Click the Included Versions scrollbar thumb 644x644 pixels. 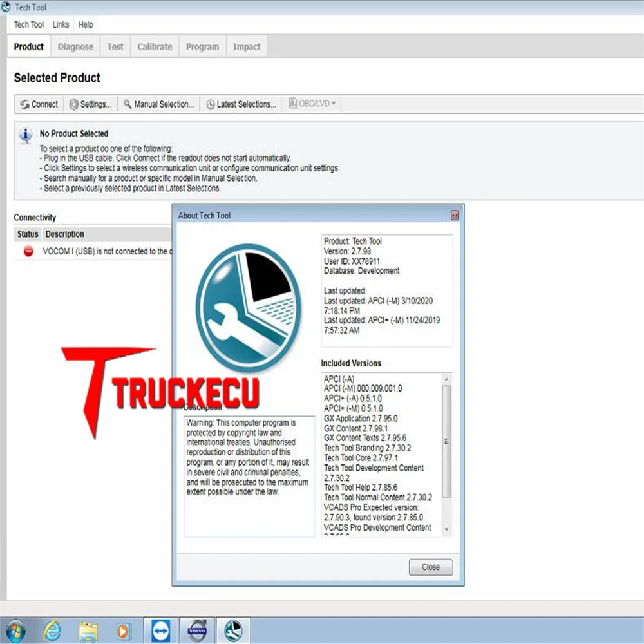point(446,442)
